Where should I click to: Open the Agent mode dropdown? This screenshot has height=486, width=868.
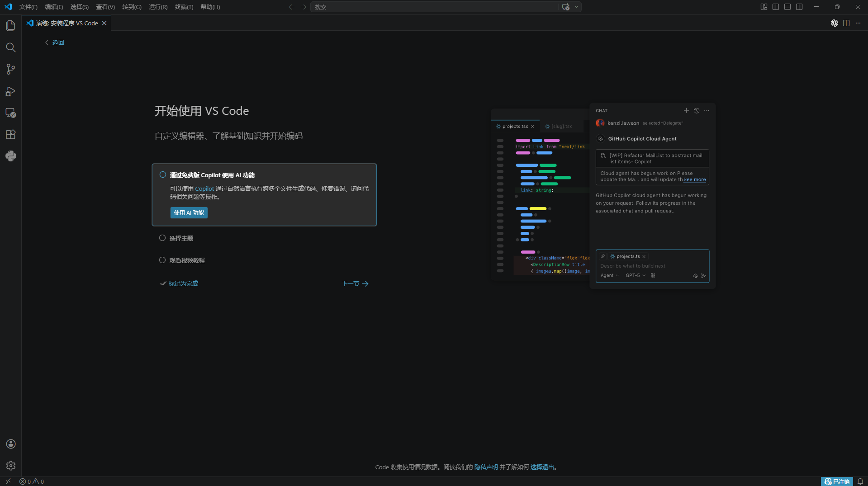click(609, 275)
